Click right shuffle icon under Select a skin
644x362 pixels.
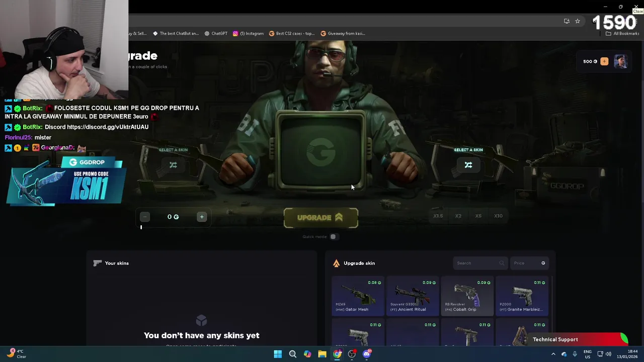coord(468,165)
